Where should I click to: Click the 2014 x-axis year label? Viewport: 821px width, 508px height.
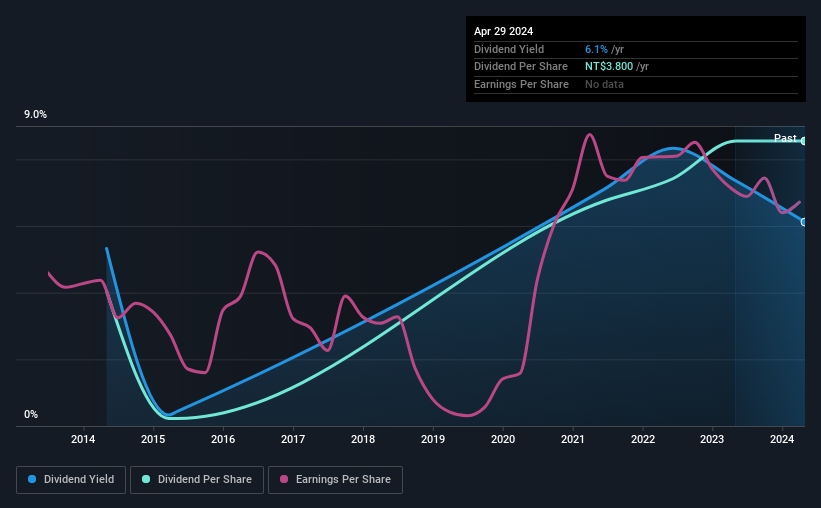click(83, 439)
